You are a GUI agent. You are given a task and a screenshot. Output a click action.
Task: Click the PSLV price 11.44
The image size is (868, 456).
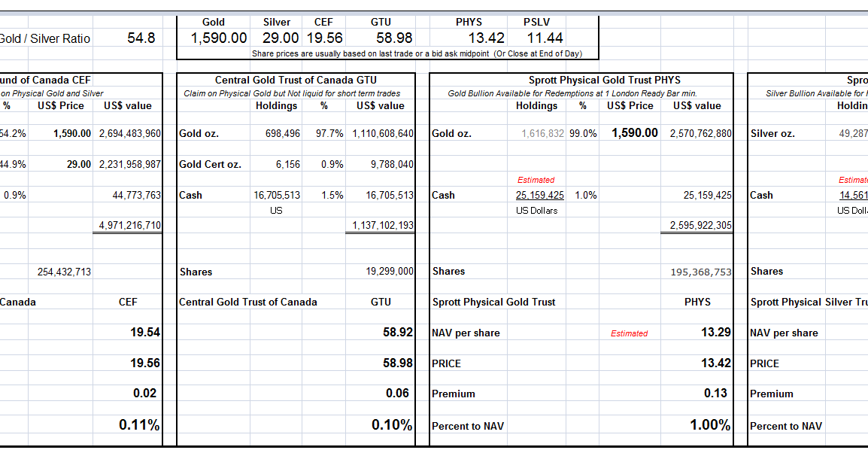click(545, 38)
